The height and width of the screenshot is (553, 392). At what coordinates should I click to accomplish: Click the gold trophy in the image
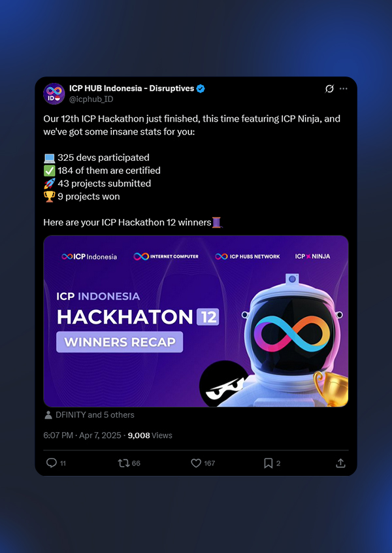tap(329, 388)
